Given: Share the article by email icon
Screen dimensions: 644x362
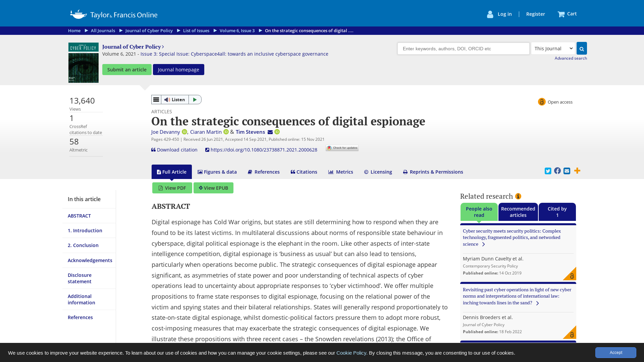Looking at the screenshot, I should pyautogui.click(x=567, y=171).
